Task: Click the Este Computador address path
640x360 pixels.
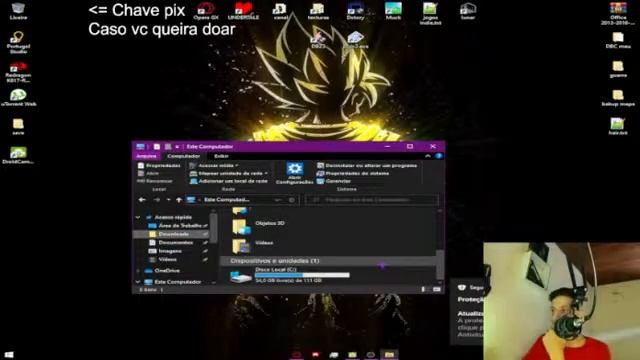Action: (x=227, y=200)
